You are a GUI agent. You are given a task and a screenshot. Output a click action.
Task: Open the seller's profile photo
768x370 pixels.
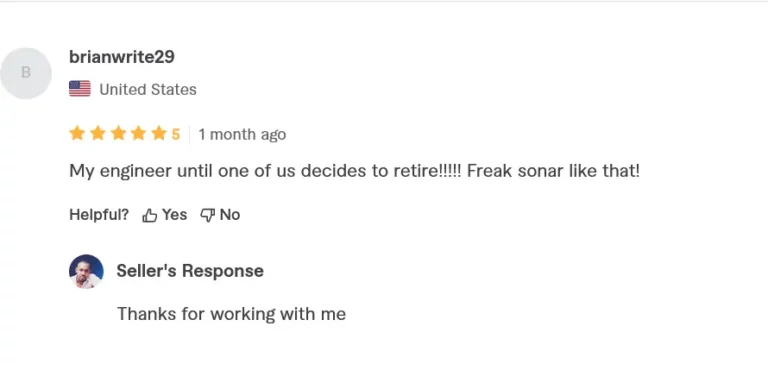click(86, 271)
